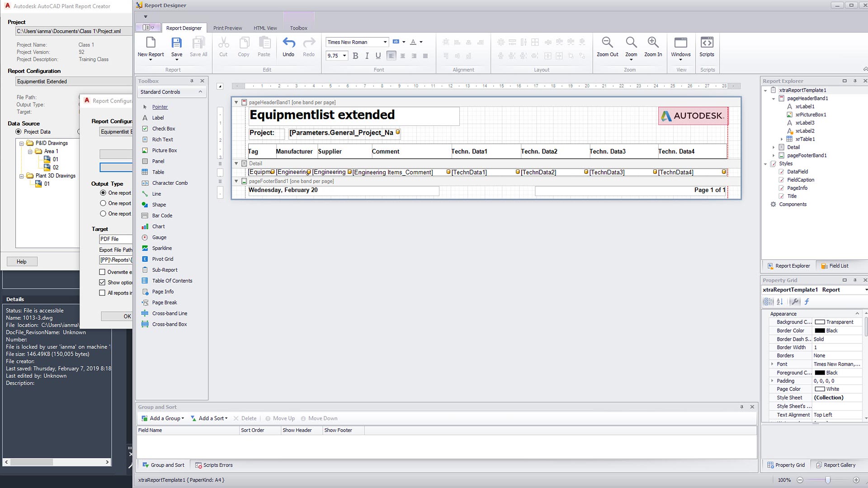Enable the Overwrite checkbox
868x488 pixels.
[102, 272]
